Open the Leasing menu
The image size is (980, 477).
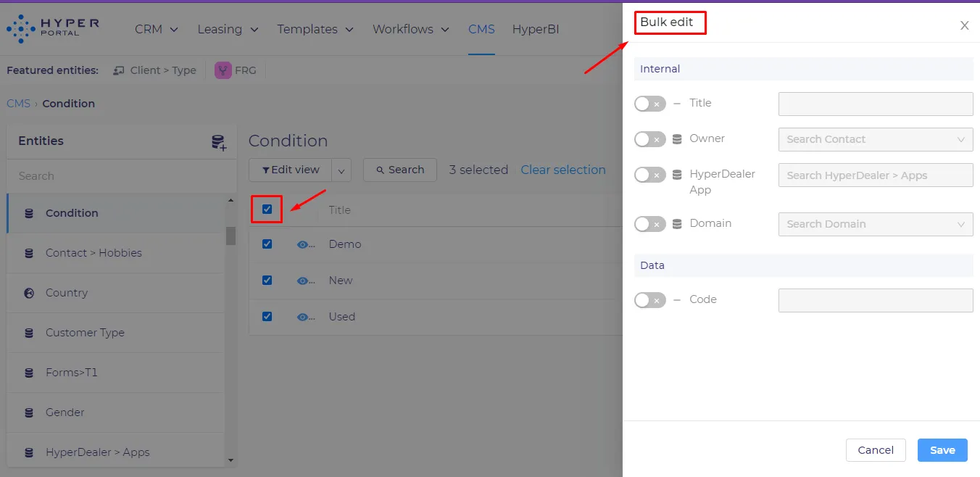tap(228, 29)
